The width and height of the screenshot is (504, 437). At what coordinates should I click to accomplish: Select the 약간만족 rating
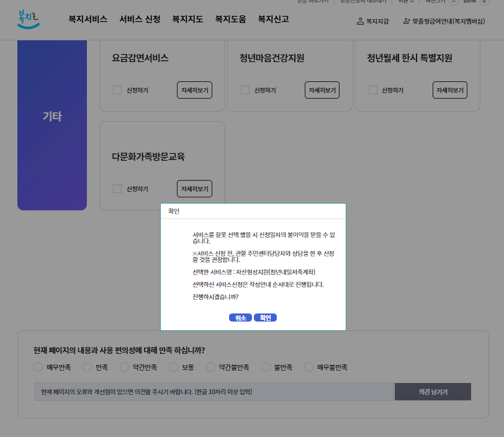click(x=124, y=367)
